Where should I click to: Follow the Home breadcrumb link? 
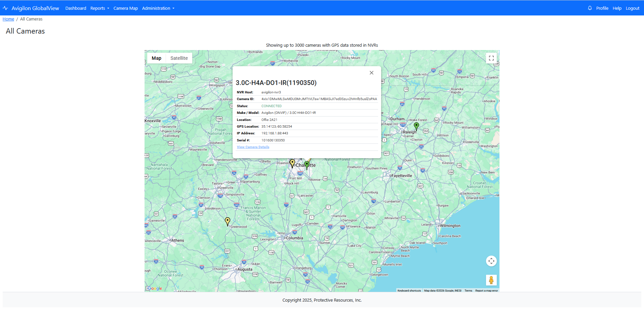click(8, 19)
